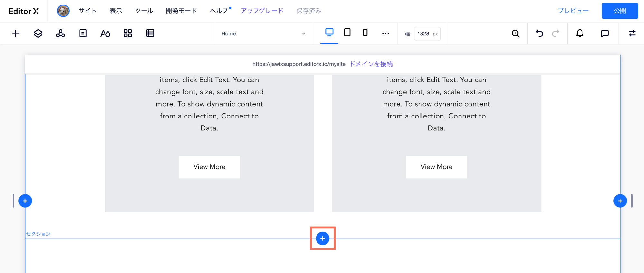Open the Layers panel icon
Screen dimensions: 644x273
[38, 33]
